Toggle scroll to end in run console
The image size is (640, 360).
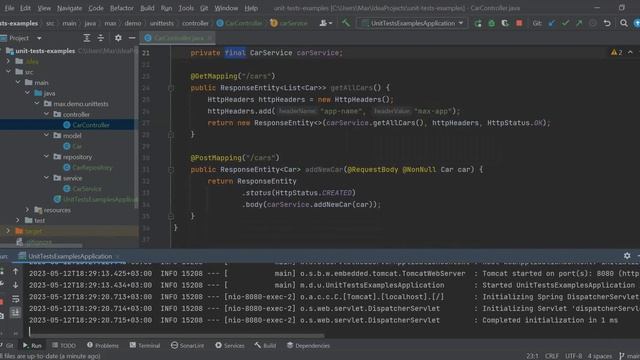[x=16, y=313]
